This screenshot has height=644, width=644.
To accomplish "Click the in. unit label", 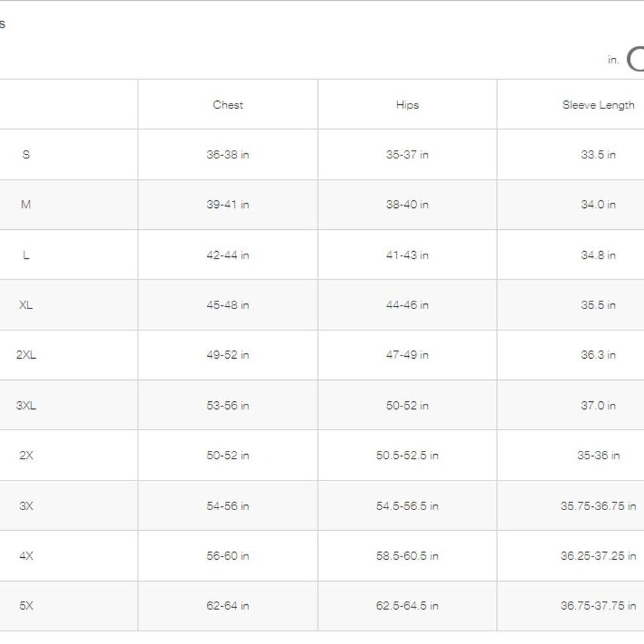I will [x=613, y=60].
